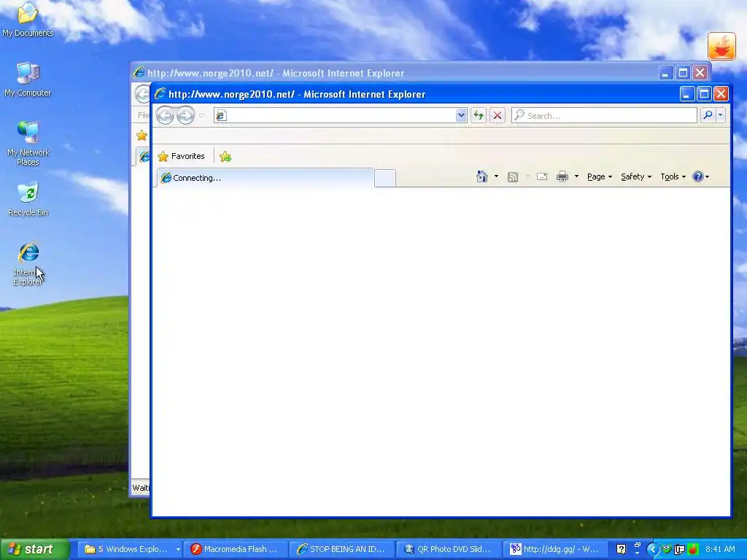Image resolution: width=747 pixels, height=560 pixels.
Task: Open the Favorites button
Action: click(x=181, y=156)
